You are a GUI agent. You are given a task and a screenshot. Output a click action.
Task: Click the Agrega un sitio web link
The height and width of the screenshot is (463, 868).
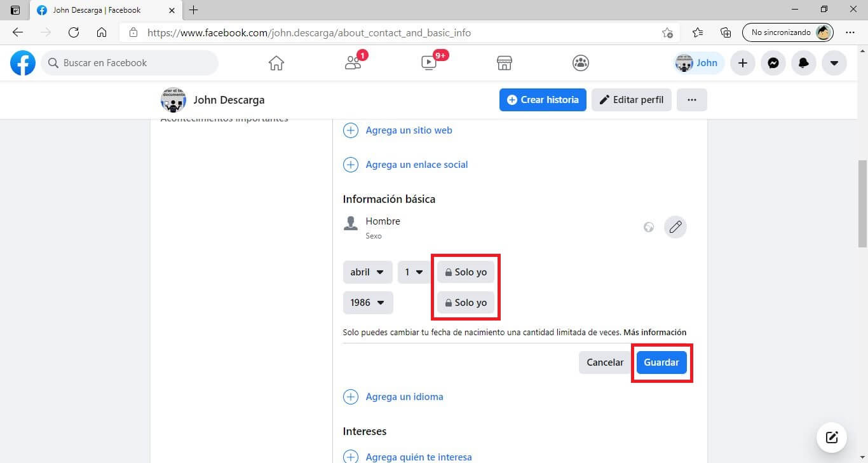[x=409, y=130]
